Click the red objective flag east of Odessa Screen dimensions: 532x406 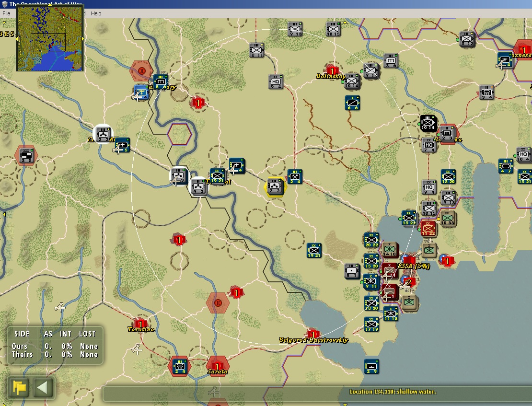pyautogui.click(x=447, y=261)
